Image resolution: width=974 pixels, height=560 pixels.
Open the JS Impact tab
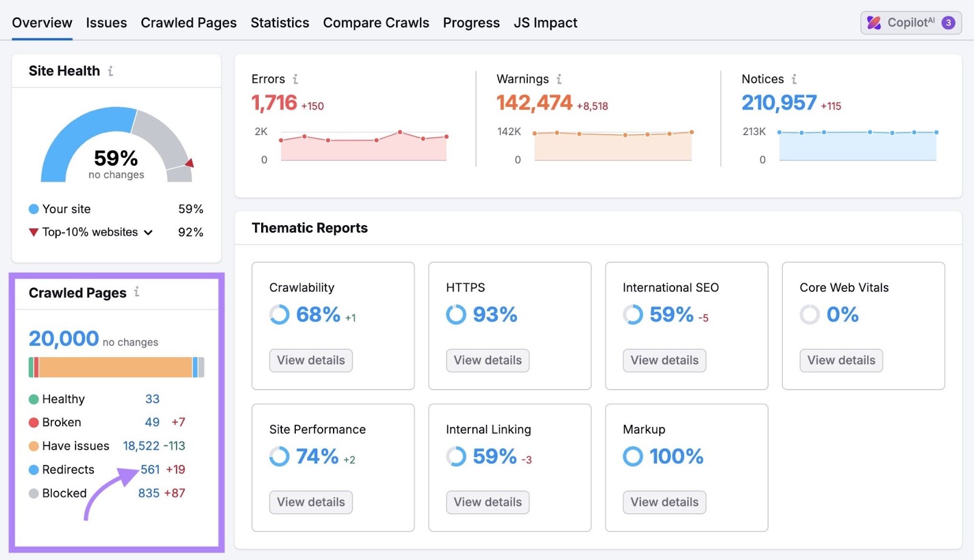tap(545, 23)
